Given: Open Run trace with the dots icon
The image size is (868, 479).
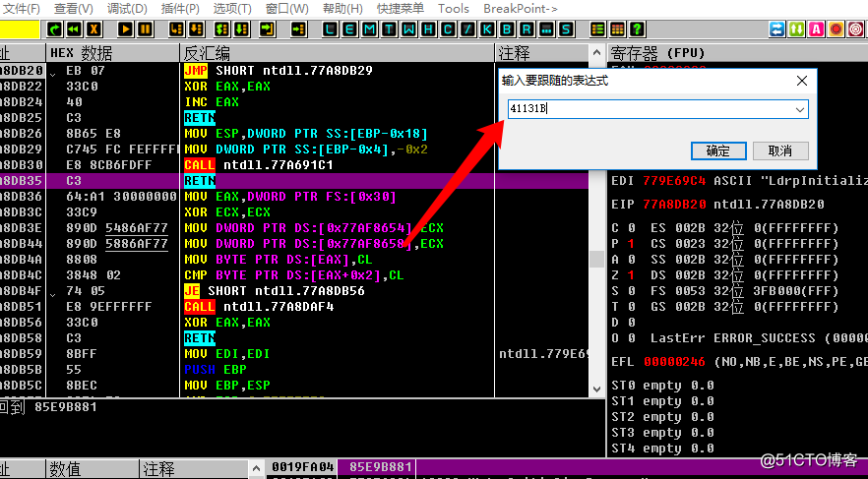Looking at the screenshot, I should click(547, 30).
